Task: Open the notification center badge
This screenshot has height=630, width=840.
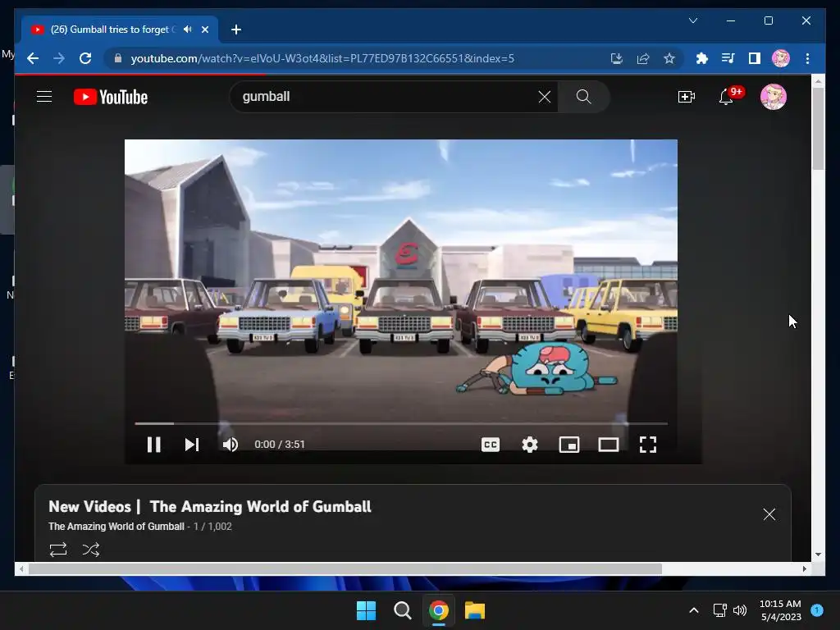Action: pyautogui.click(x=817, y=610)
